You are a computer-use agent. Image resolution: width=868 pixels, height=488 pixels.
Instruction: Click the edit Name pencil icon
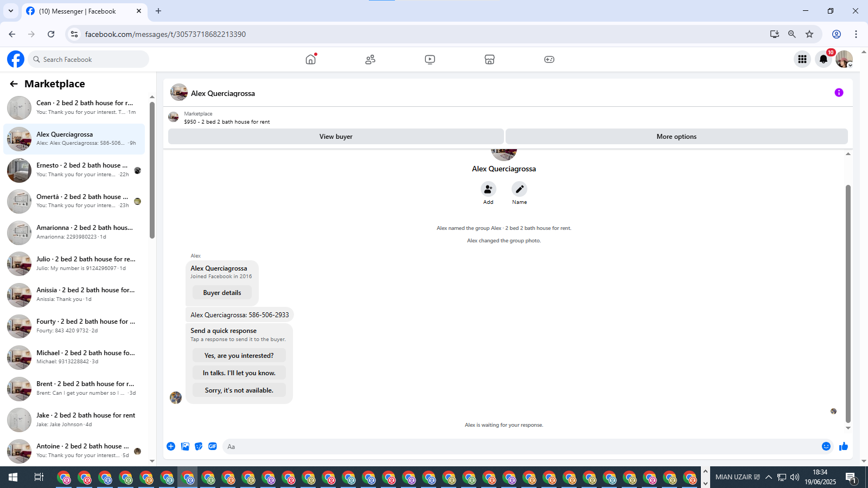click(520, 189)
